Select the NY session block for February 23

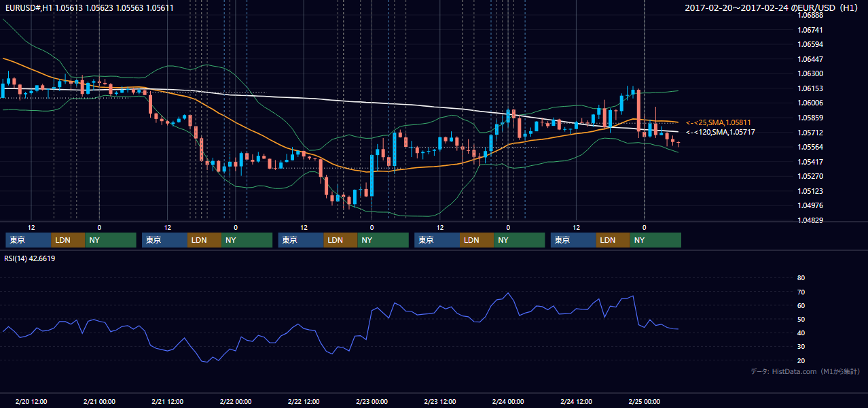(520, 240)
